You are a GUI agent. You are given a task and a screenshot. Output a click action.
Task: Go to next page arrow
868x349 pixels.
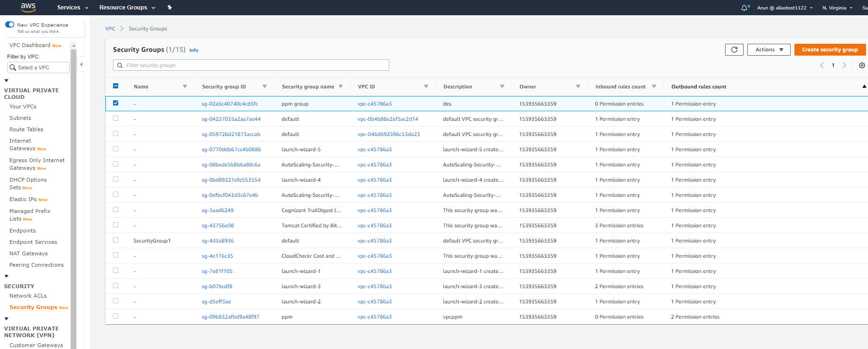click(x=844, y=66)
